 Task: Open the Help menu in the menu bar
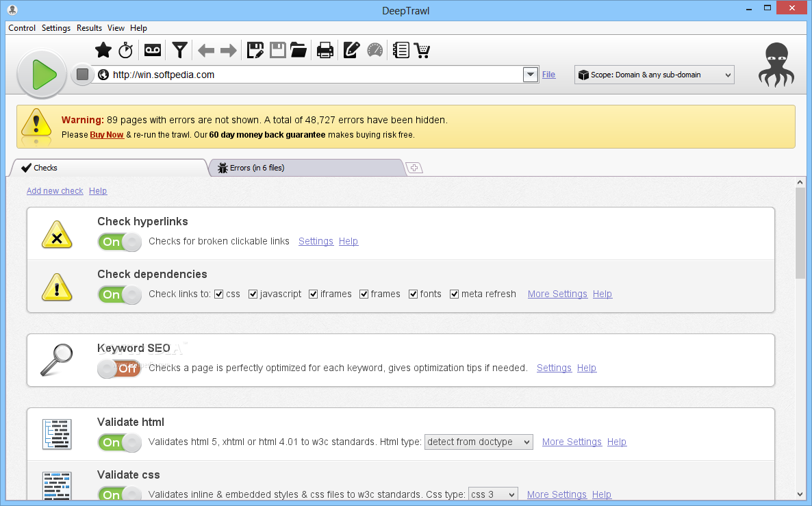(x=138, y=28)
